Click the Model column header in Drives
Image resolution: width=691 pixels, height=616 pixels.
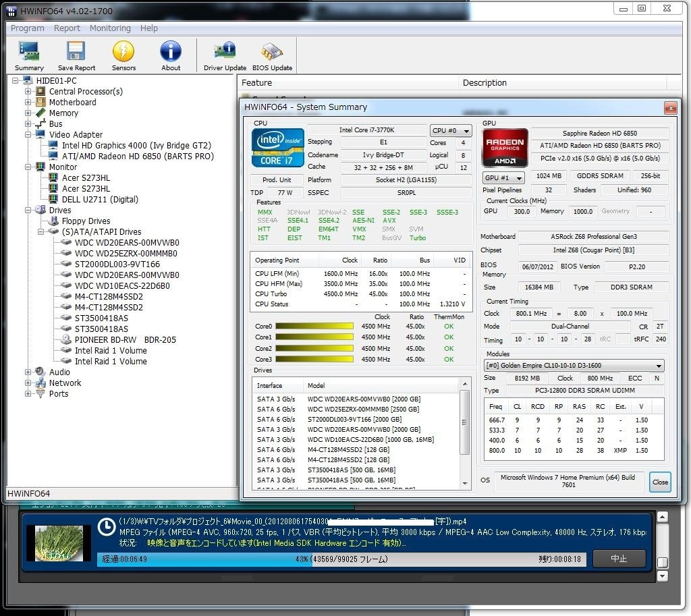[x=381, y=385]
